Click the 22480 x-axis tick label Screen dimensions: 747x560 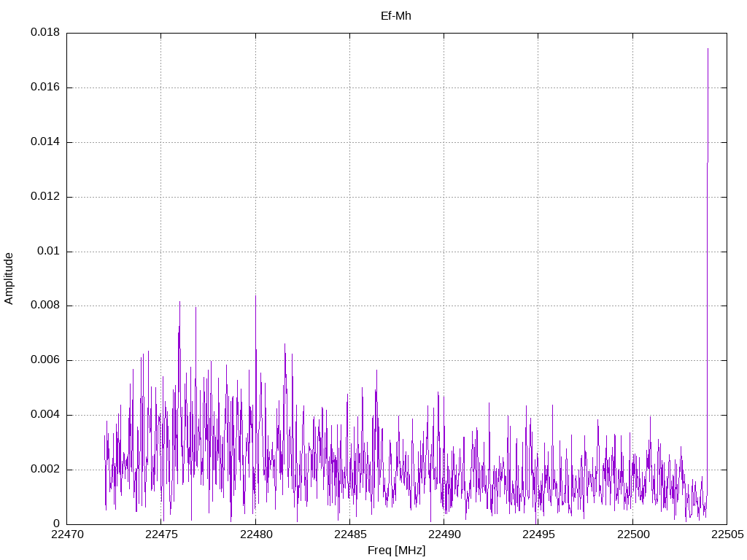tap(255, 535)
